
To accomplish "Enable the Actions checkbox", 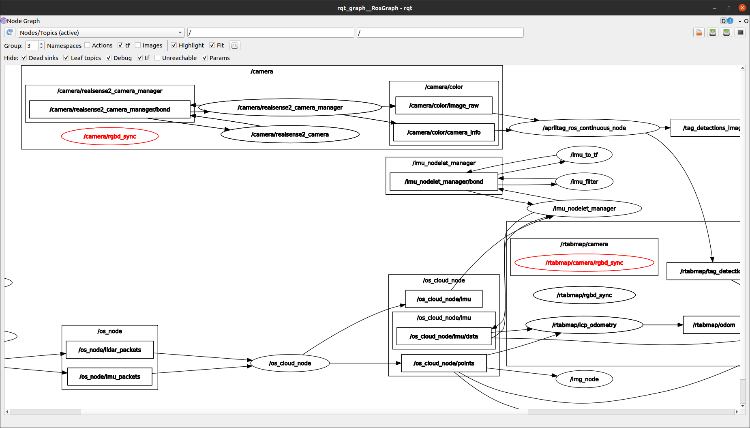I will pos(89,46).
